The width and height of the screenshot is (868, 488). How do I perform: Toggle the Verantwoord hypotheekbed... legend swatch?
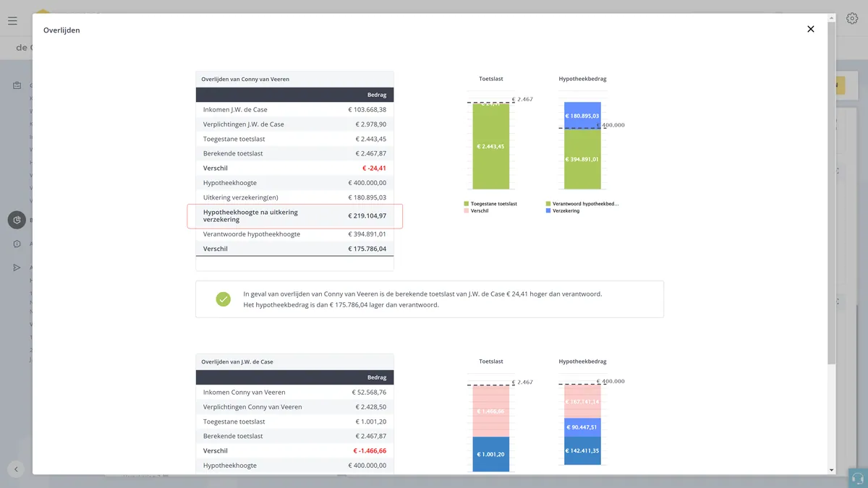pyautogui.click(x=548, y=204)
